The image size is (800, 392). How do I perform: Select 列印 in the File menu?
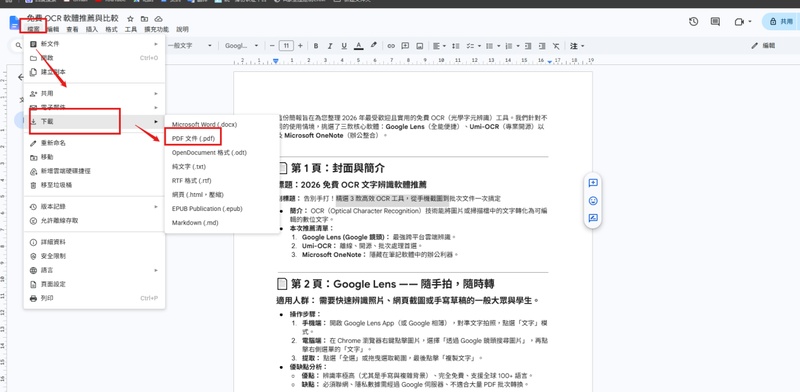click(94, 298)
